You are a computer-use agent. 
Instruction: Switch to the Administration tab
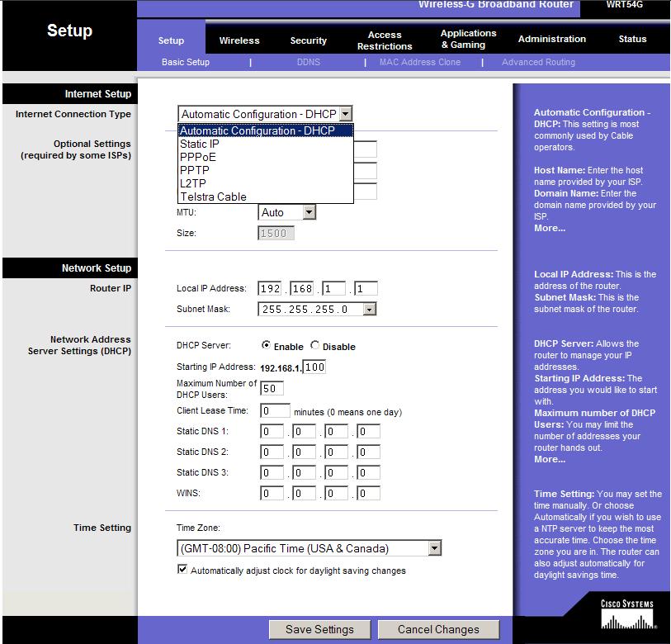(551, 39)
